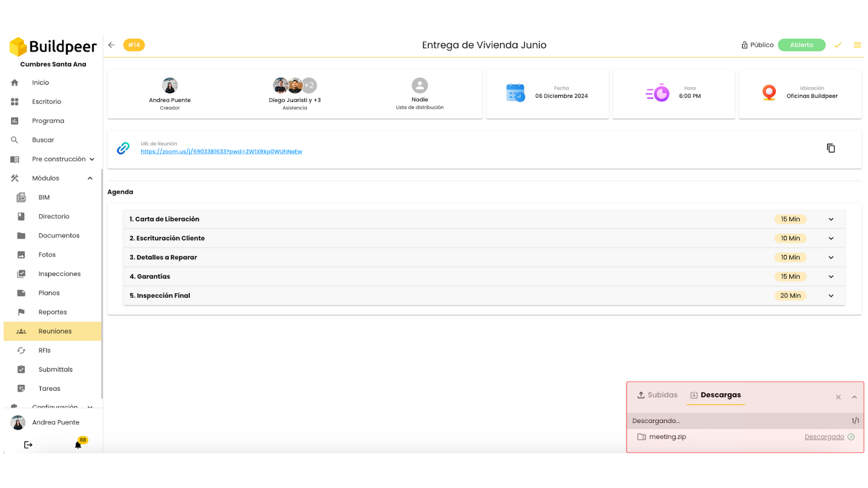Click the Directorio book icon
Viewport: 868px width, 488px height.
(x=21, y=216)
